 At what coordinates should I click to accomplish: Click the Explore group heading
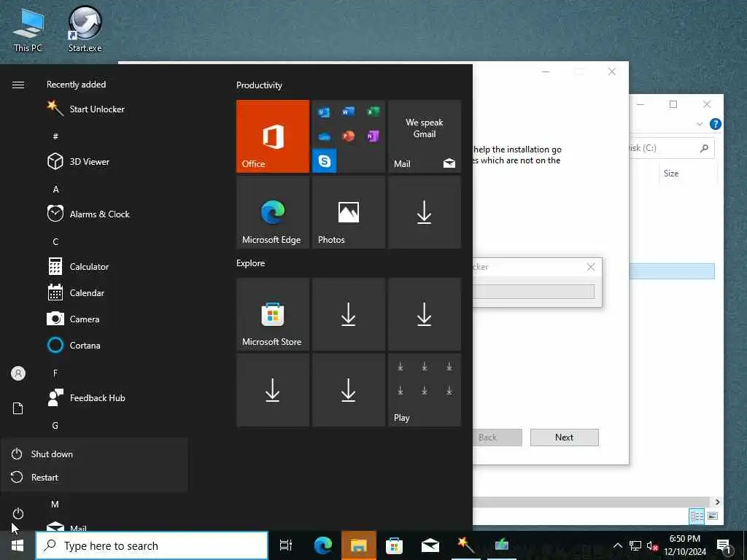point(251,262)
